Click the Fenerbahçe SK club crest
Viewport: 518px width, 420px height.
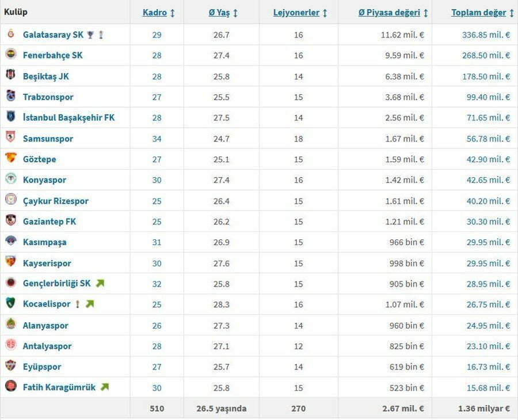point(11,55)
